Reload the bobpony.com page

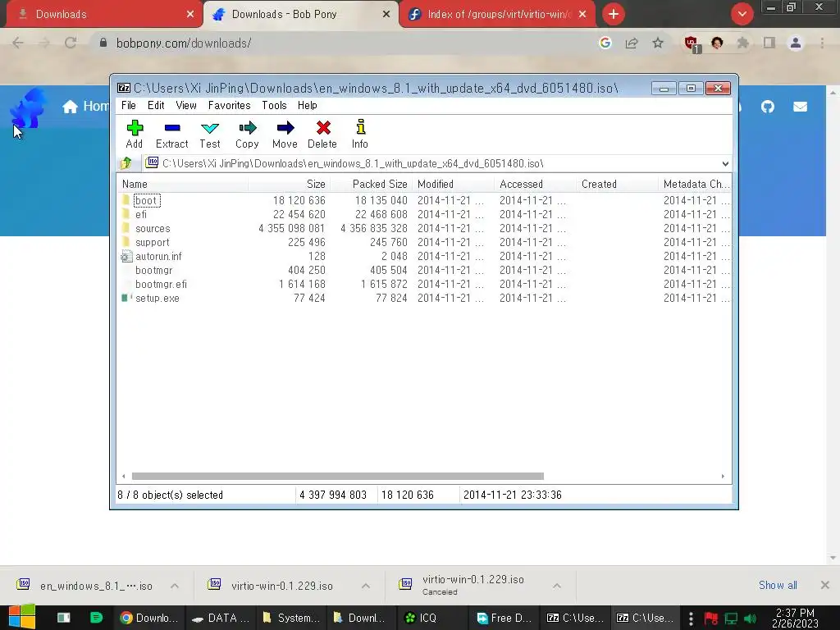[71, 43]
